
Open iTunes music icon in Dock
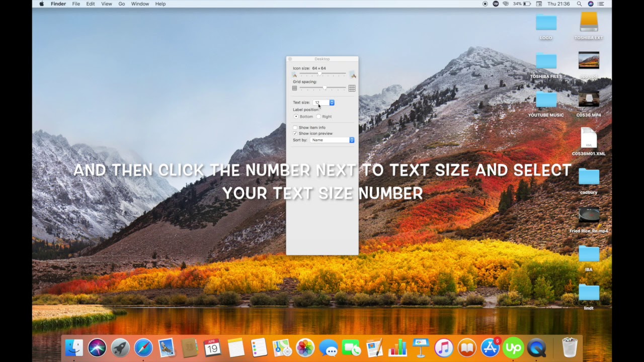coord(444,348)
